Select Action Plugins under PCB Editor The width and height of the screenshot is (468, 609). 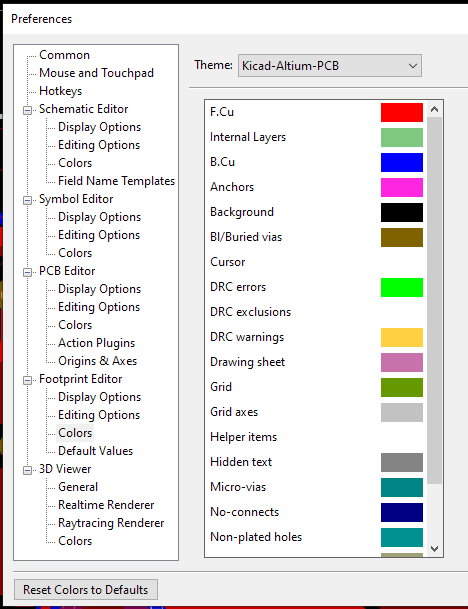[x=96, y=343]
